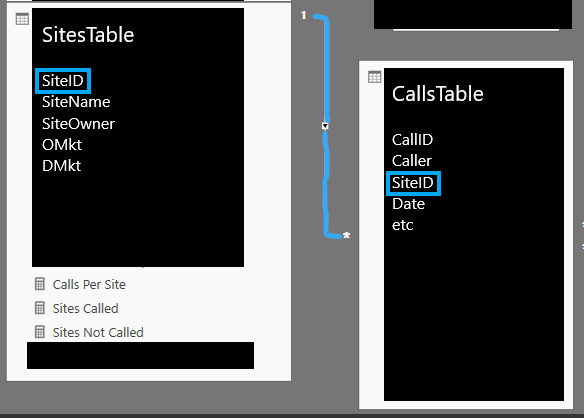Screen dimensions: 584x418
Task: Select the CallID field
Action: [x=412, y=140]
